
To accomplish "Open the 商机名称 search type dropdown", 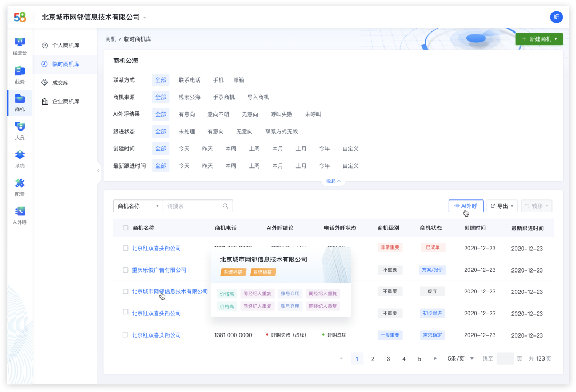I will [138, 206].
